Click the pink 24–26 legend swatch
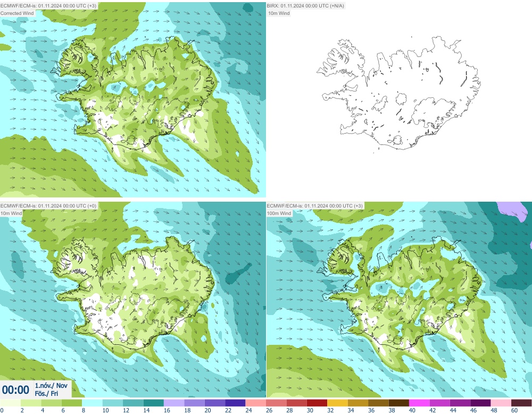Screen dimensions: 532x414 click(x=256, y=403)
